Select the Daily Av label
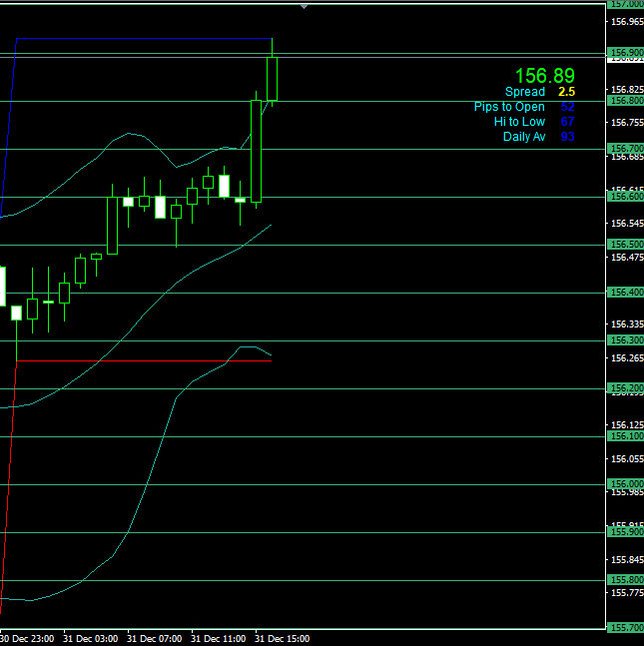Viewport: 644px width, 646px height. click(524, 137)
